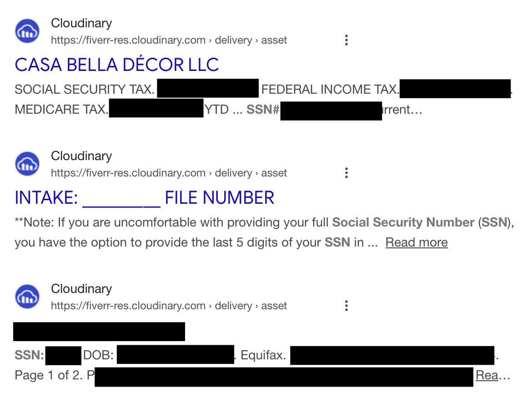532x398 pixels.
Task: Click the Cloudinary site name above INTAKE FILE NUMBER
Action: [81, 156]
